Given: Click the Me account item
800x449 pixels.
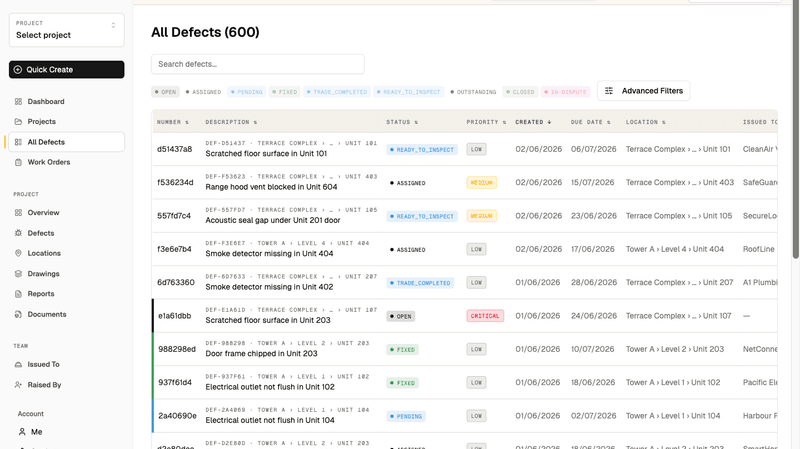Looking at the screenshot, I should click(66, 432).
